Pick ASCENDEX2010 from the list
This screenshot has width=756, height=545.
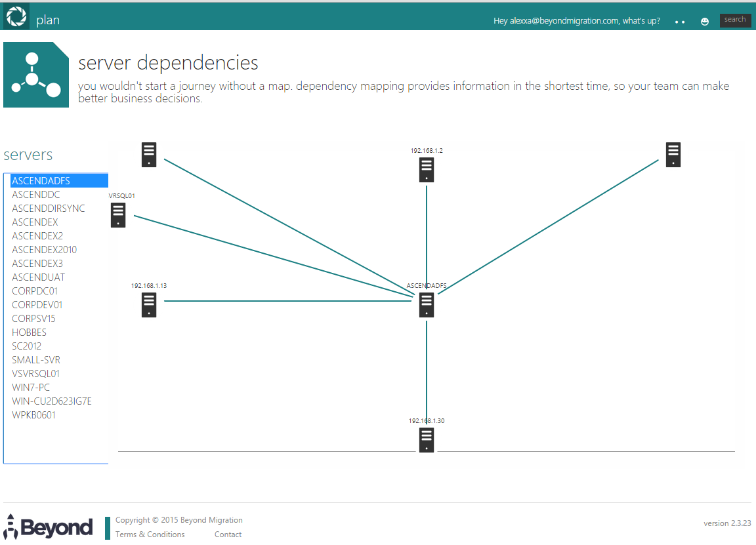tap(45, 250)
